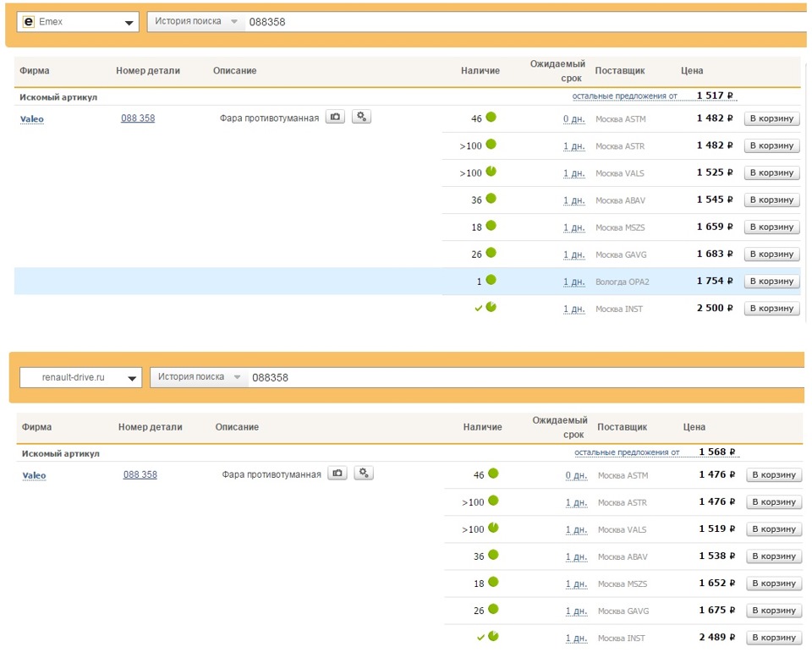Image resolution: width=812 pixels, height=663 pixels.
Task: Click the green stock indicator for Вологда OPA2
Action: (491, 280)
